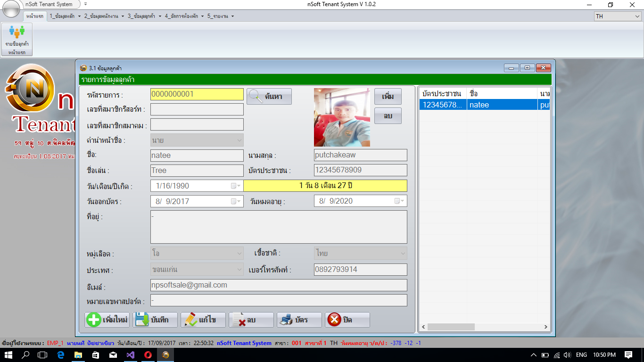Click the printer card button
The image size is (644, 362).
[x=299, y=320]
